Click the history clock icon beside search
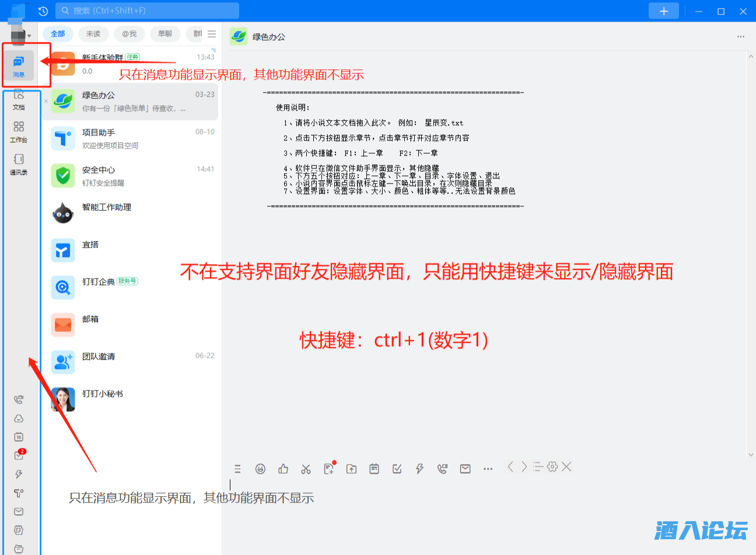This screenshot has width=756, height=555. pos(43,11)
